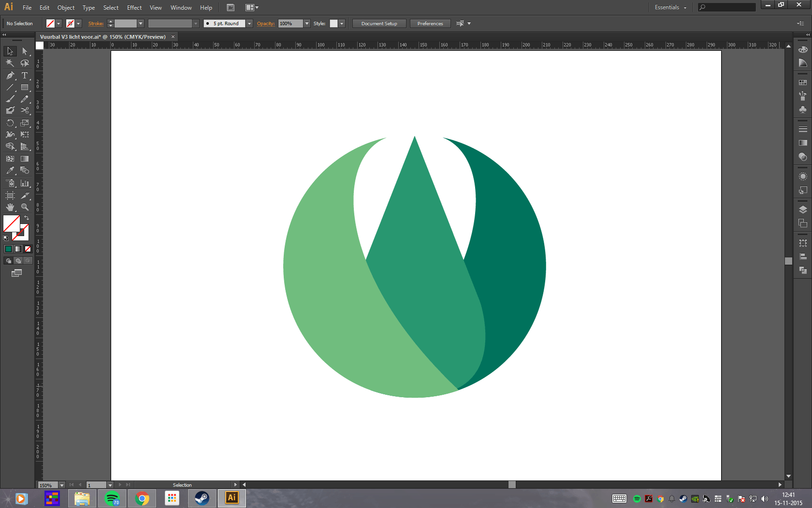Viewport: 812px width, 508px height.
Task: Click the teal Color fill swatch
Action: point(8,249)
